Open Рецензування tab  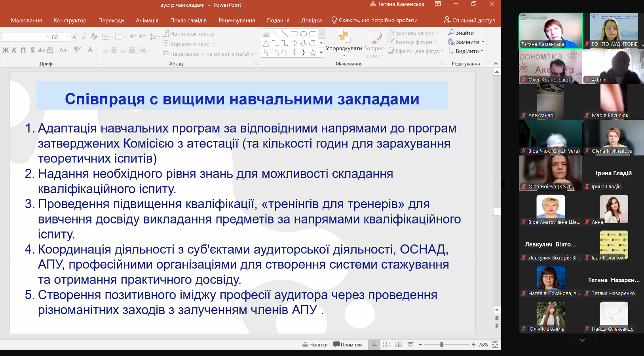coord(237,20)
